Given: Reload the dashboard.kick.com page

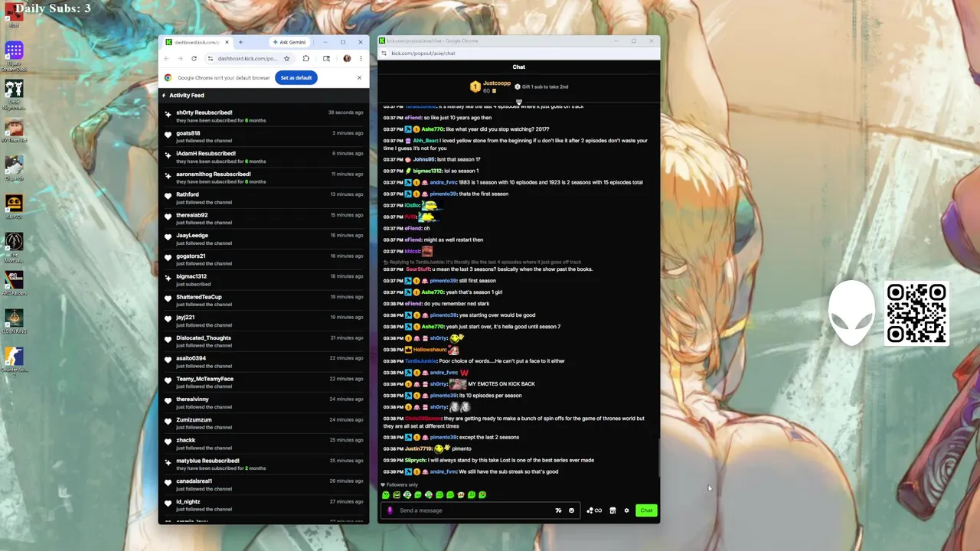Looking at the screenshot, I should 194,59.
